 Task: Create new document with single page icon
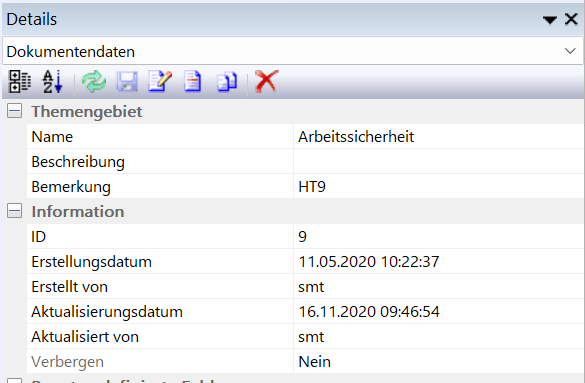click(x=193, y=81)
